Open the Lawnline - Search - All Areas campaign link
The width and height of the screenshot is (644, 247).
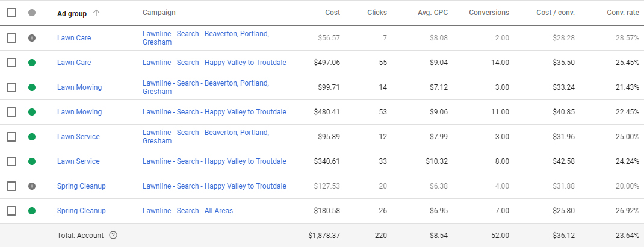click(x=188, y=210)
